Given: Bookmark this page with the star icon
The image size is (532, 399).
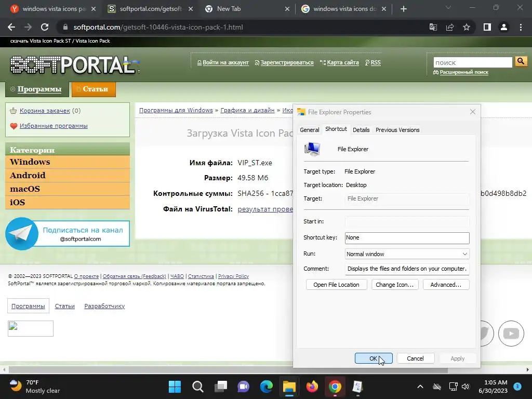Looking at the screenshot, I should tap(467, 27).
